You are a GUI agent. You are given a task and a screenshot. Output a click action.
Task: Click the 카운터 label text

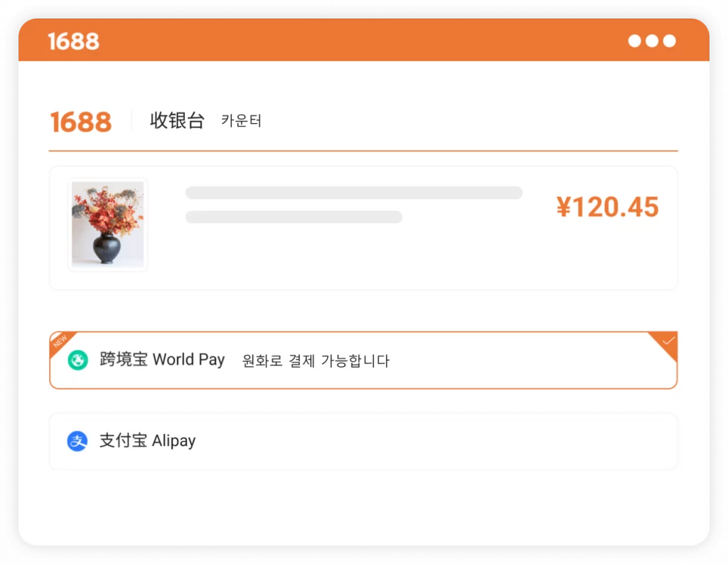click(x=241, y=121)
